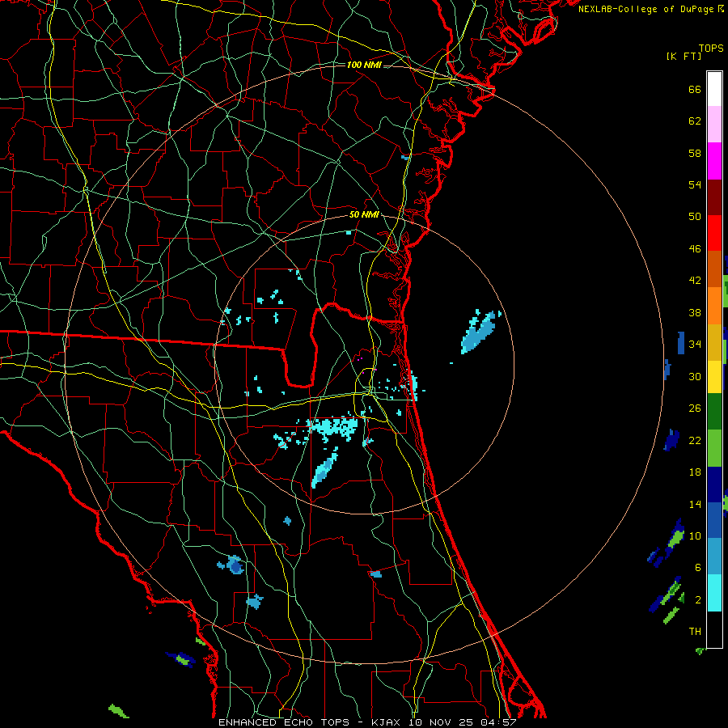Select the bright red legend band
Screen dimensions: 728x728
pos(714,233)
